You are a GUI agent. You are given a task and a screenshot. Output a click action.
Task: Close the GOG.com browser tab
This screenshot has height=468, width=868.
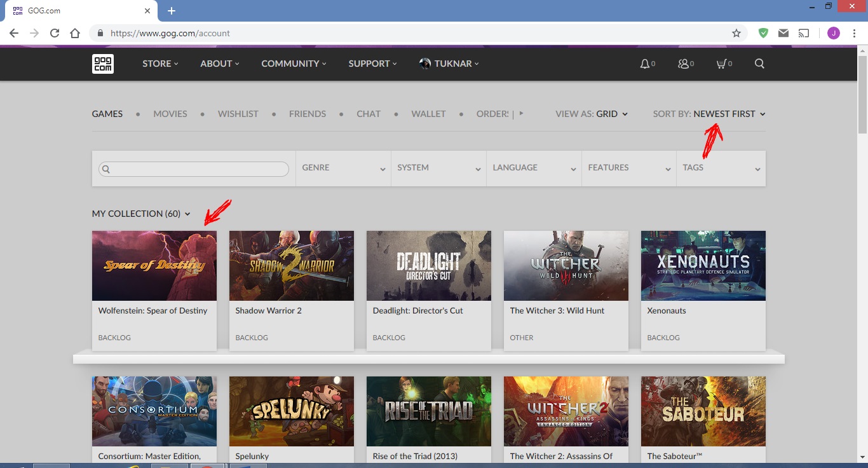coord(147,11)
